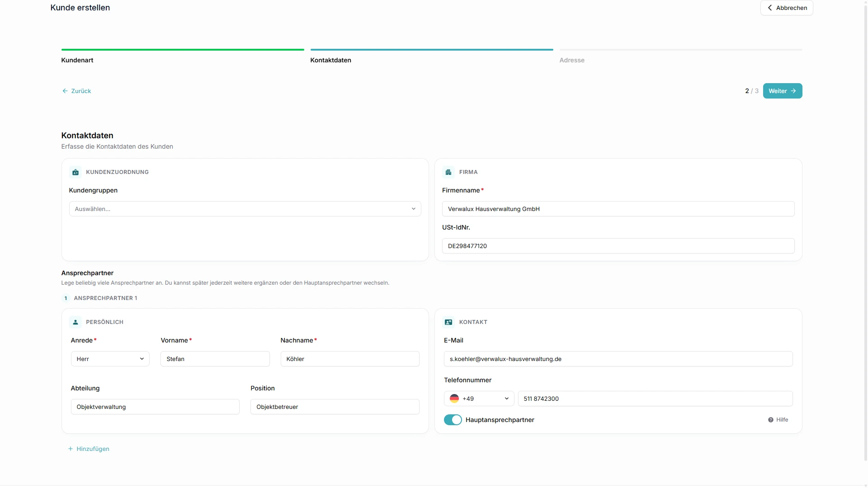Expand the +49 country code selector
The image size is (868, 488).
(x=479, y=399)
